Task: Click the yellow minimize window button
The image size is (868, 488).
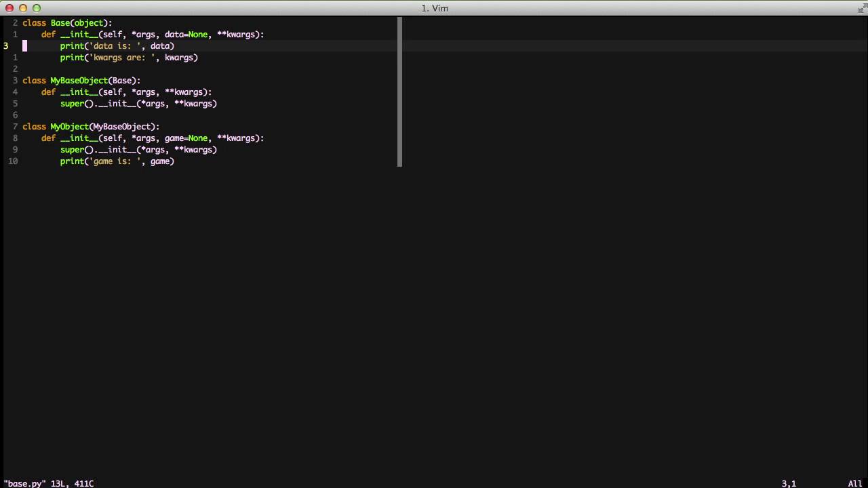Action: point(23,8)
